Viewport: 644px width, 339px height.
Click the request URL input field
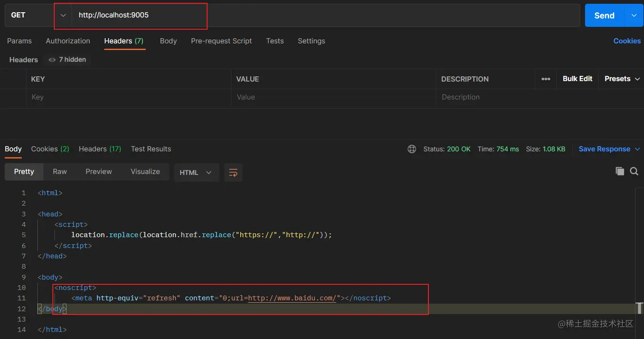(326, 15)
